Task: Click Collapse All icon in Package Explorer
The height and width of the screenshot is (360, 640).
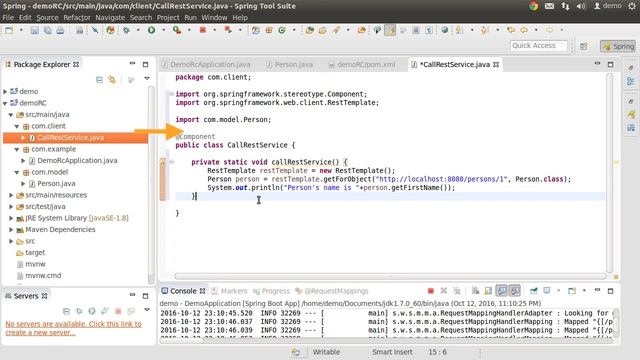Action: point(99,79)
